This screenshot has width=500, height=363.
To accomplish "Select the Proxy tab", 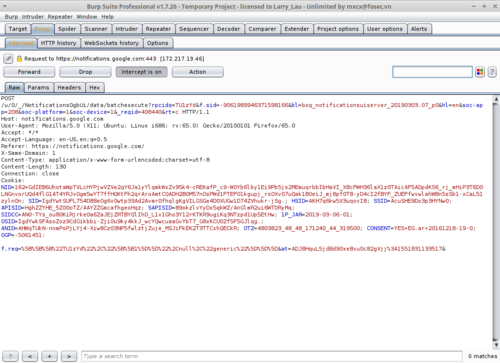I will coord(42,29).
